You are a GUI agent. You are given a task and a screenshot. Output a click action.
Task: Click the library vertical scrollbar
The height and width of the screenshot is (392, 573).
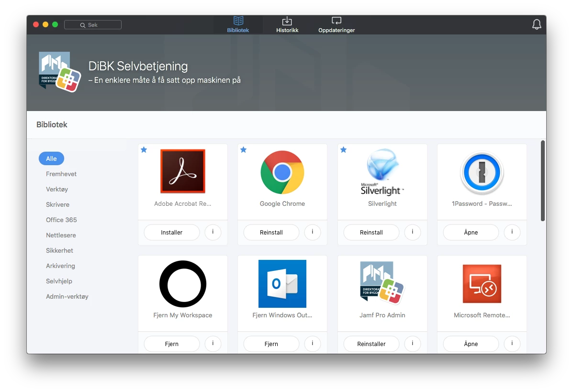pyautogui.click(x=543, y=181)
